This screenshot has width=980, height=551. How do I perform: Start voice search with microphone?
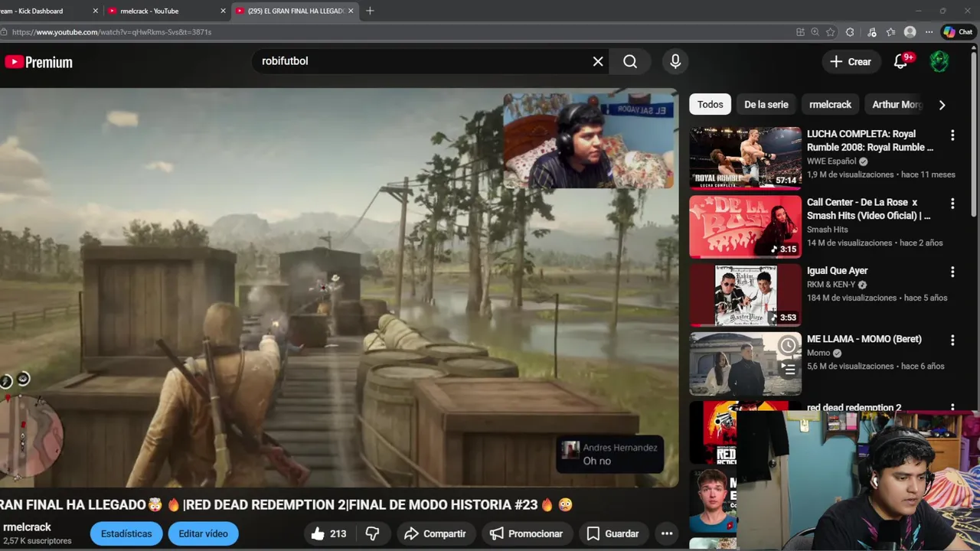pyautogui.click(x=675, y=61)
